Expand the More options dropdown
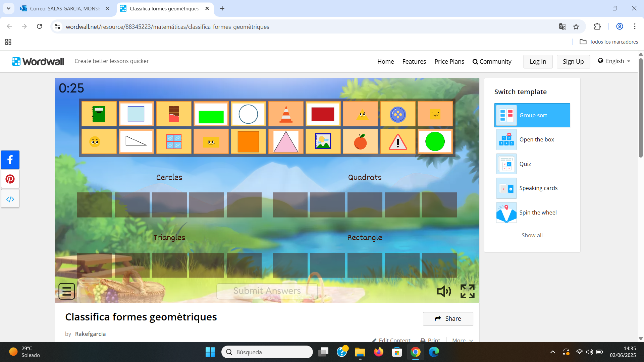The width and height of the screenshot is (644, 362). tap(462, 340)
